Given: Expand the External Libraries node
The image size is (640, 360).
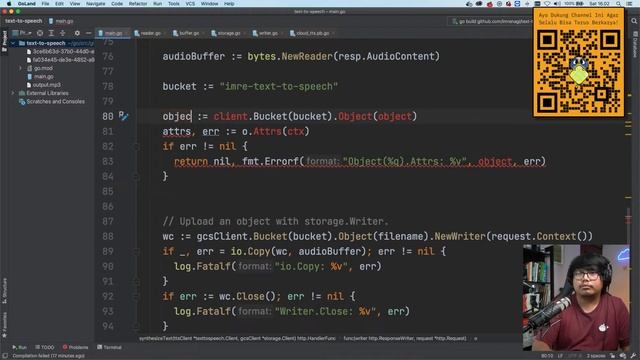Looking at the screenshot, I should (x=13, y=93).
